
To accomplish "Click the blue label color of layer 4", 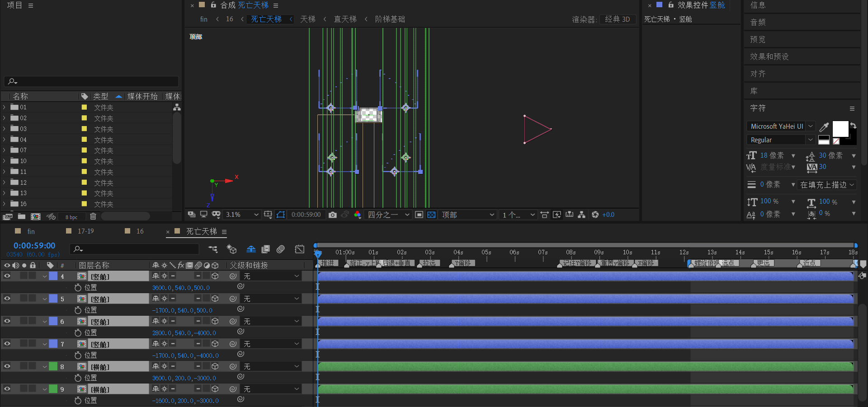I will coord(53,276).
